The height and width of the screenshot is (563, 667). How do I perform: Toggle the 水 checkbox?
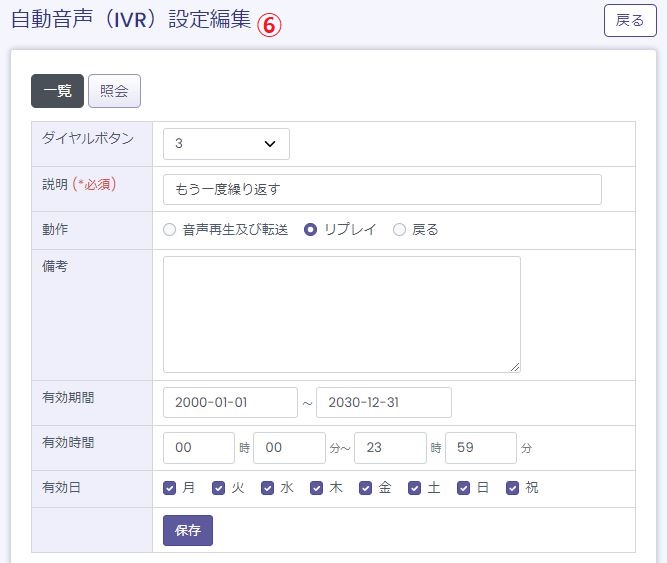(x=268, y=489)
